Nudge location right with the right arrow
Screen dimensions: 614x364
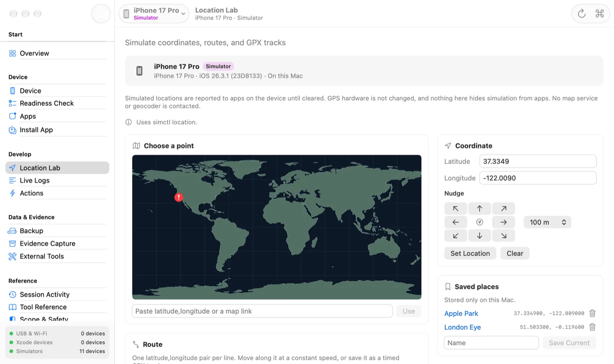click(x=503, y=222)
